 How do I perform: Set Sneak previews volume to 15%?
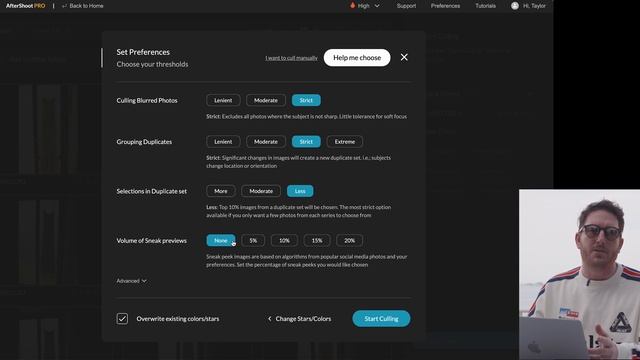(317, 240)
